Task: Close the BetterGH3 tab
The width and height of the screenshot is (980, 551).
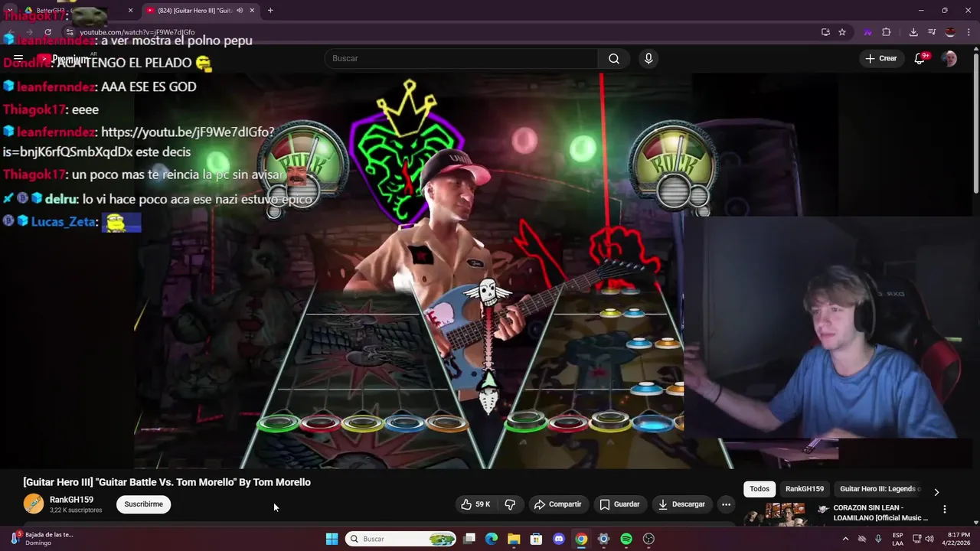Action: (x=130, y=10)
